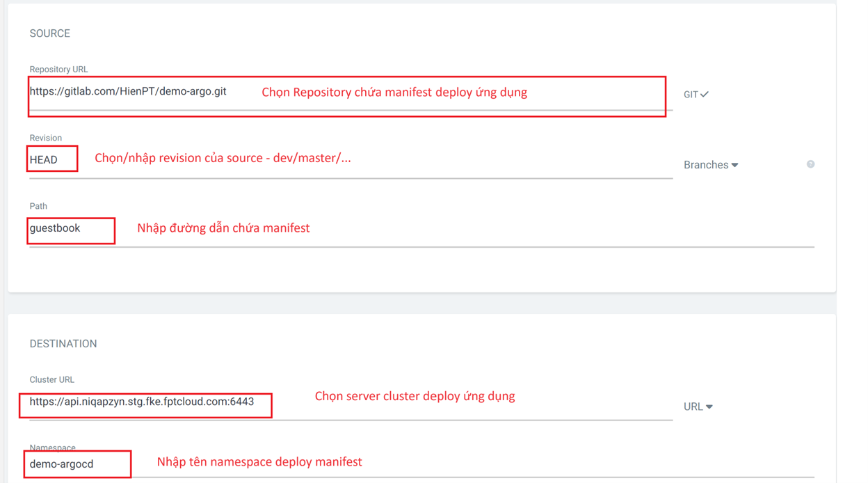
Task: Click the red note "Nhập tên namespace deploy manifest"
Action: pyautogui.click(x=259, y=462)
